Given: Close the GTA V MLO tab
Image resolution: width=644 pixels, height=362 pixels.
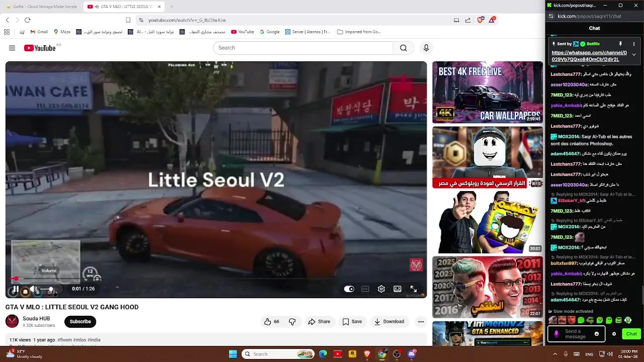Looking at the screenshot, I should (159, 7).
